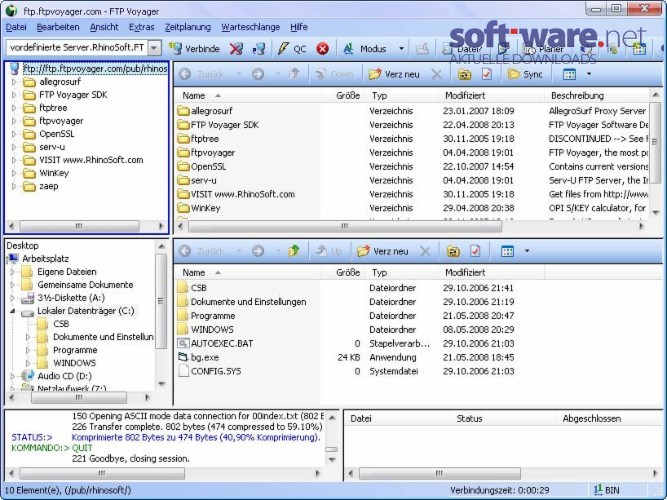Click the local Up upload button
This screenshot has height=500, width=667.
pyautogui.click(x=328, y=251)
